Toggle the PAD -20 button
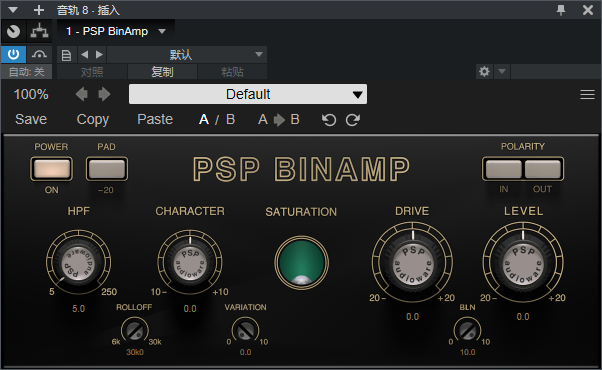 (107, 168)
